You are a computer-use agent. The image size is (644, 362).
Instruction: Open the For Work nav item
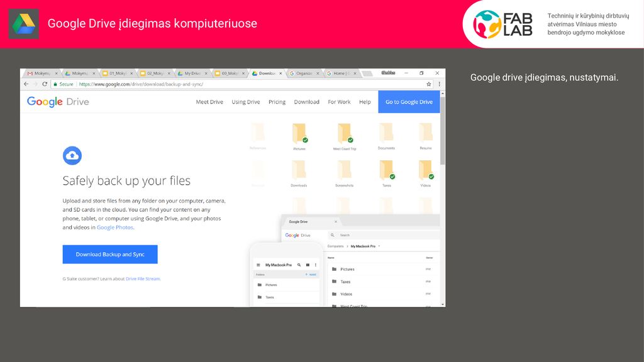click(x=339, y=102)
